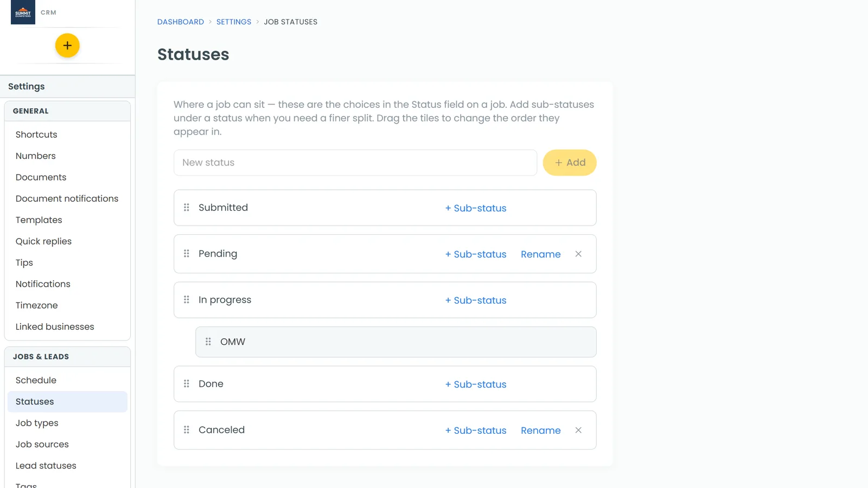Delete the Canceled status with the X
Viewport: 868px width, 488px height.
tap(578, 430)
